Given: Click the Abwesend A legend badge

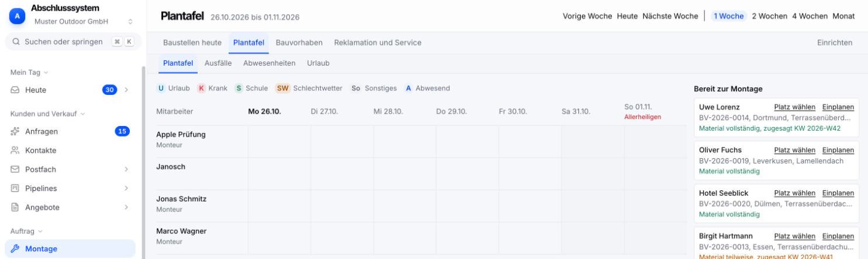Looking at the screenshot, I should coord(408,88).
